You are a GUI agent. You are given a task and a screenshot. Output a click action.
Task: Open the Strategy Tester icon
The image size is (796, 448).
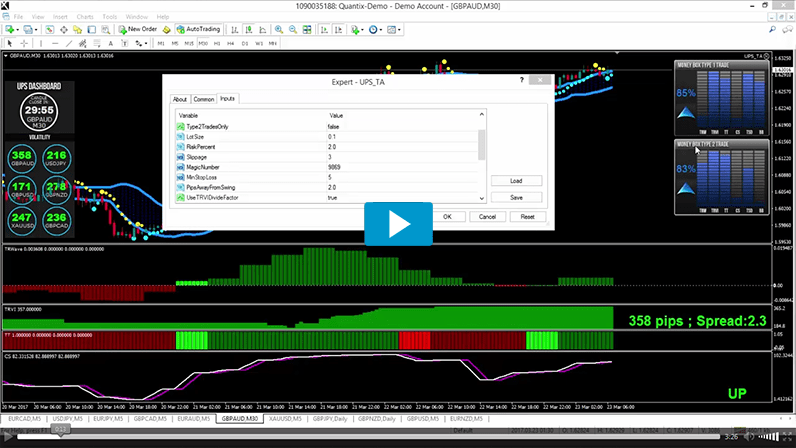[106, 30]
